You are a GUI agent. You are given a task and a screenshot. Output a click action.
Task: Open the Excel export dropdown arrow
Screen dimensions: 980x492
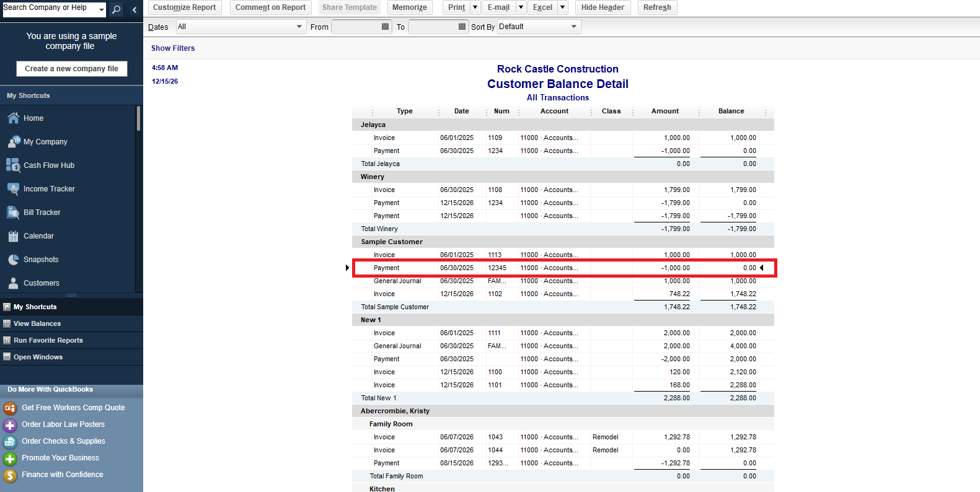point(562,7)
